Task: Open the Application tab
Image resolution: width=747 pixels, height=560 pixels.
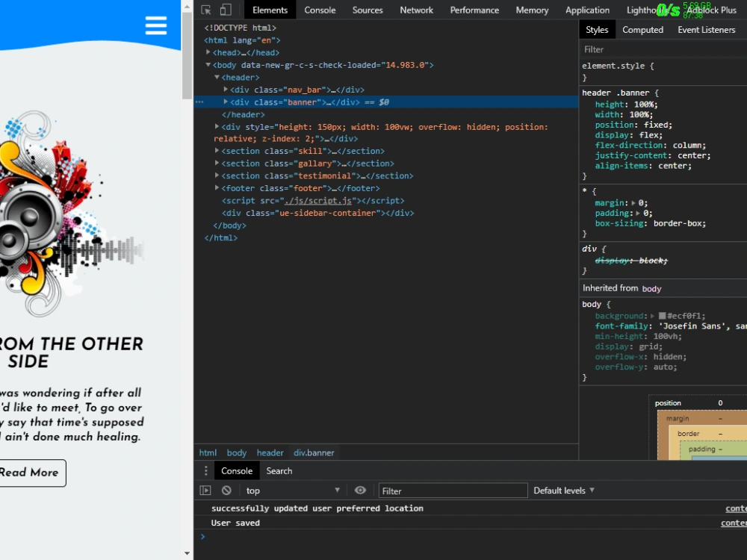Action: point(587,10)
